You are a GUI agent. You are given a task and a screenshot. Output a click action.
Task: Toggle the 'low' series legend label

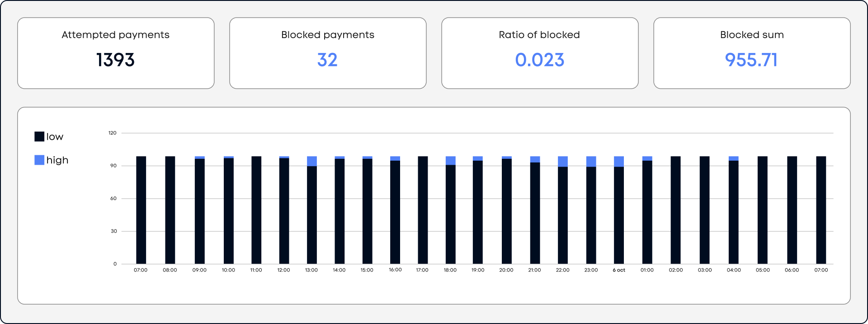pyautogui.click(x=55, y=137)
